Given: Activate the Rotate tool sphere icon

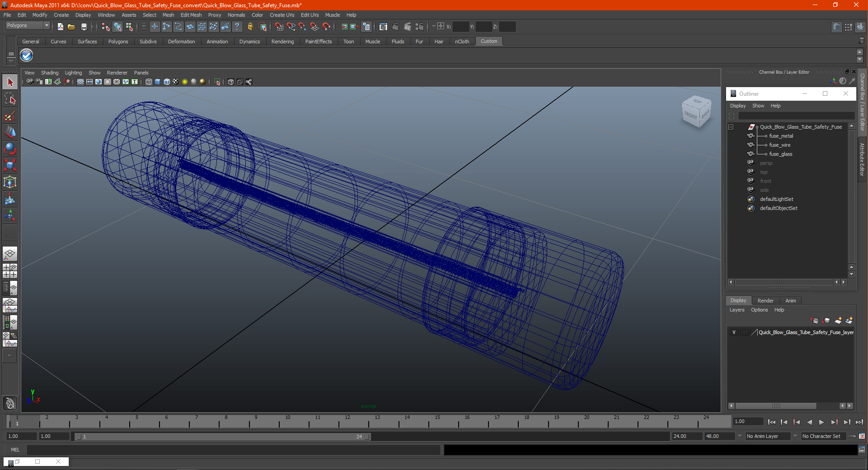Looking at the screenshot, I should (x=10, y=149).
